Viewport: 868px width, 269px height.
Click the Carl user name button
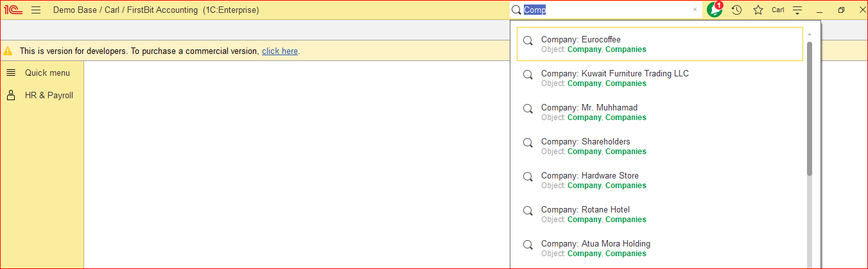click(x=778, y=10)
